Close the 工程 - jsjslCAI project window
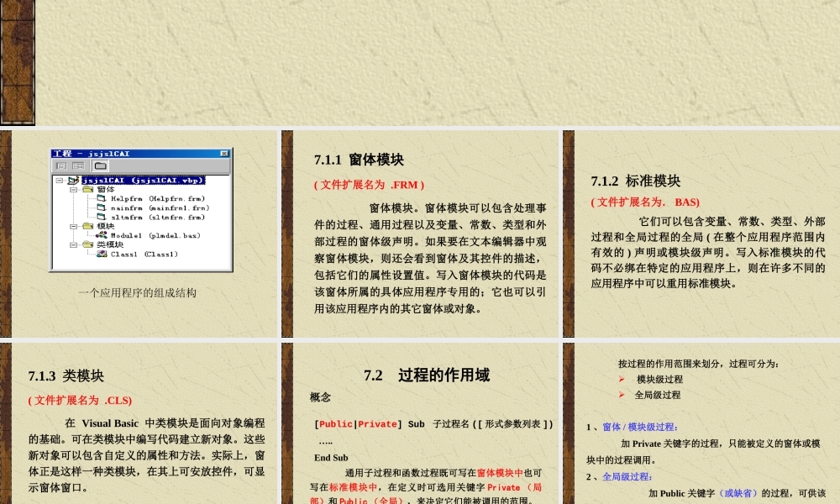Image resolution: width=840 pixels, height=504 pixels. 223,154
